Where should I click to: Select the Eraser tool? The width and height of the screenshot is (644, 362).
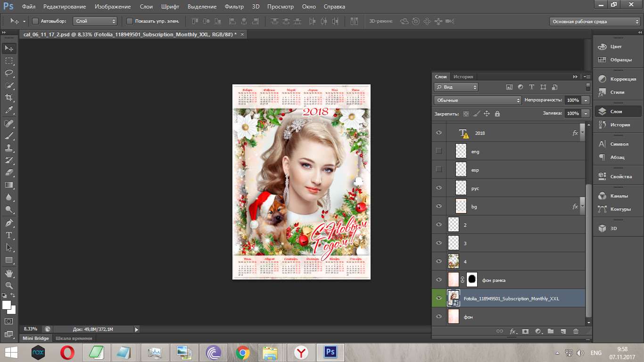[9, 173]
